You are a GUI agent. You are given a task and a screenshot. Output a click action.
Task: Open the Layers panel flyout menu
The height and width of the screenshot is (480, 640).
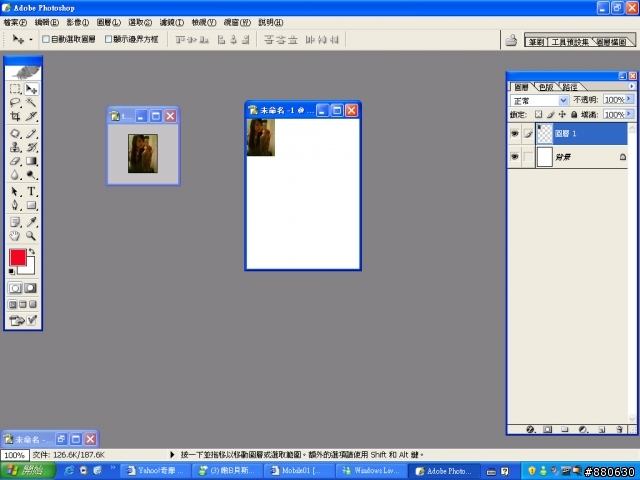(631, 86)
